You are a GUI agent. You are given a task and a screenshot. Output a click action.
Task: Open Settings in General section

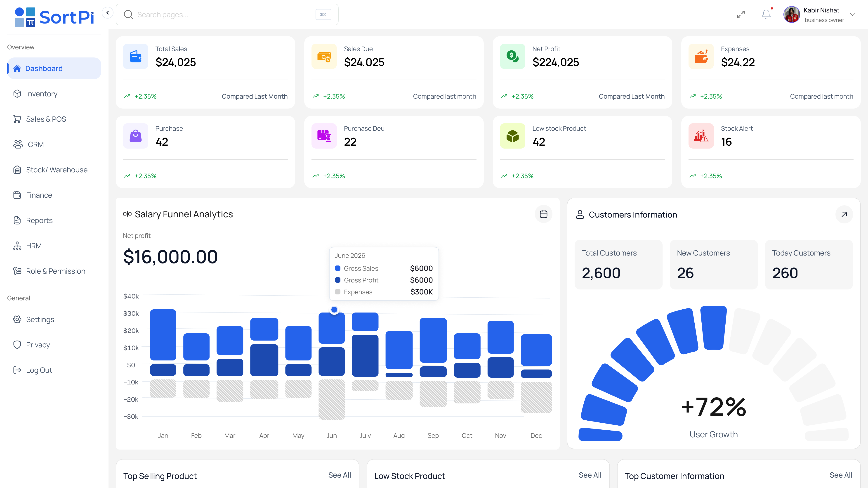[54, 319]
